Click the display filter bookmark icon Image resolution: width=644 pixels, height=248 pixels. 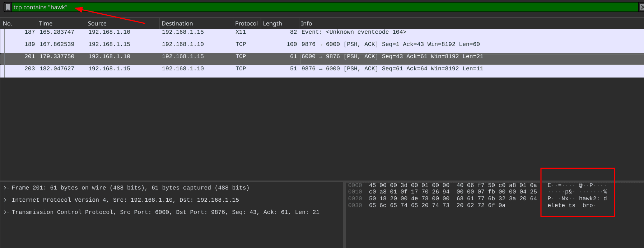click(8, 7)
